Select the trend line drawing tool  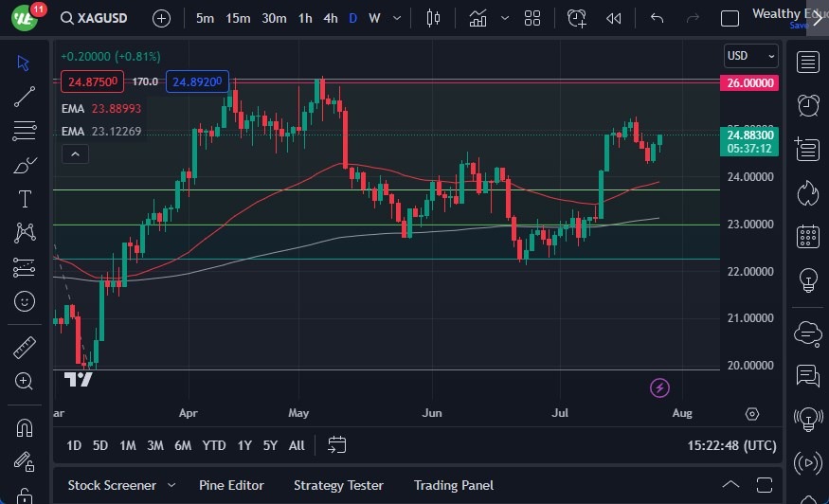[x=25, y=97]
